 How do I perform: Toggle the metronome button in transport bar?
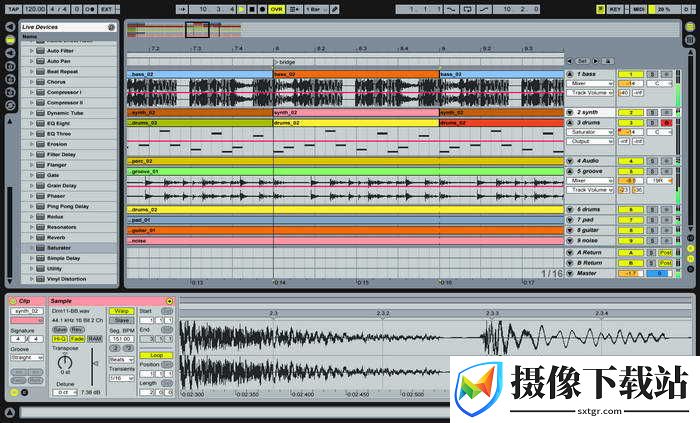(91, 9)
